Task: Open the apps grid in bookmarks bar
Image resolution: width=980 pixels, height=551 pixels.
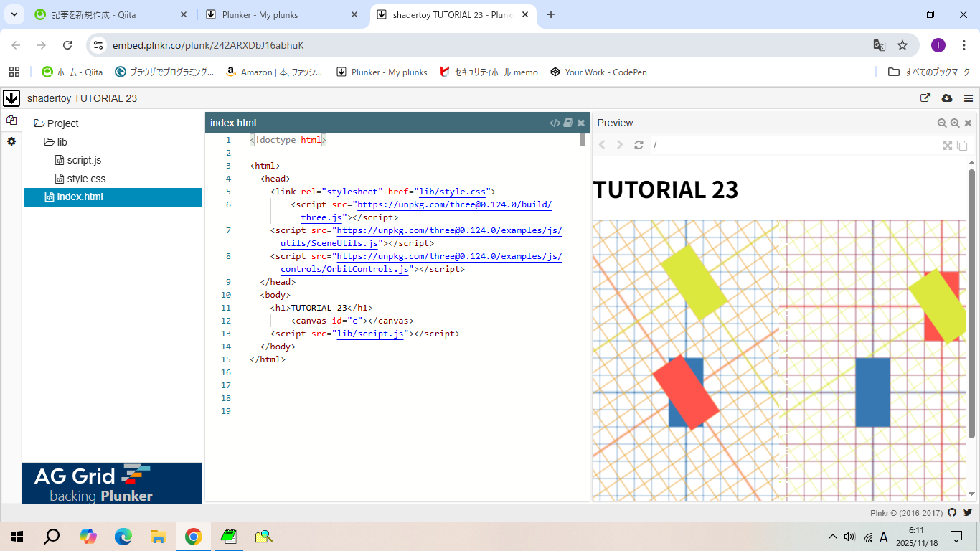Action: point(14,72)
